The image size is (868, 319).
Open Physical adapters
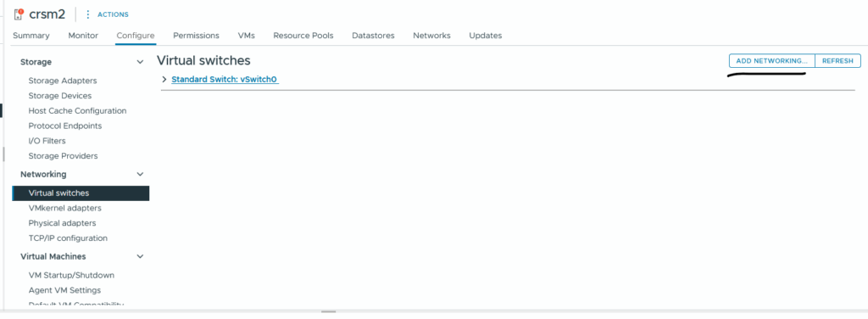click(62, 223)
